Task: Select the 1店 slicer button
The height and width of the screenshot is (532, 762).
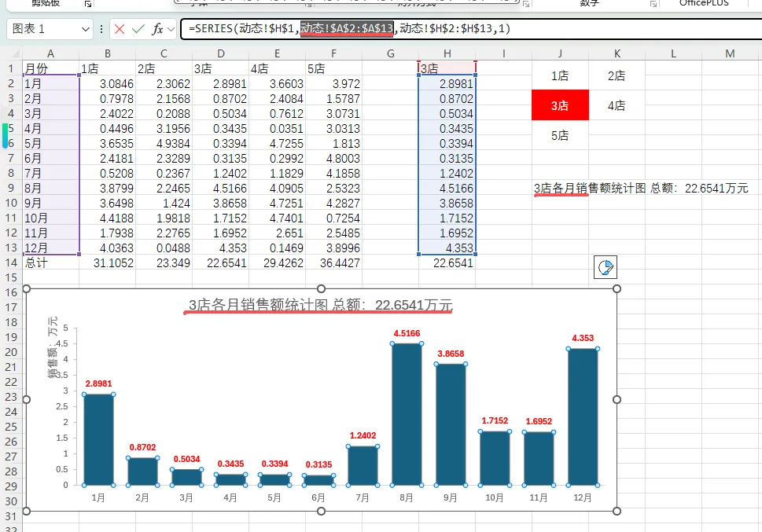Action: pyautogui.click(x=560, y=75)
